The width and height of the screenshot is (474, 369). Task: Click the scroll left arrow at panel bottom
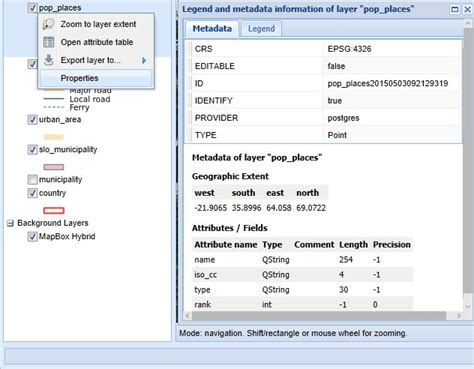point(188,315)
